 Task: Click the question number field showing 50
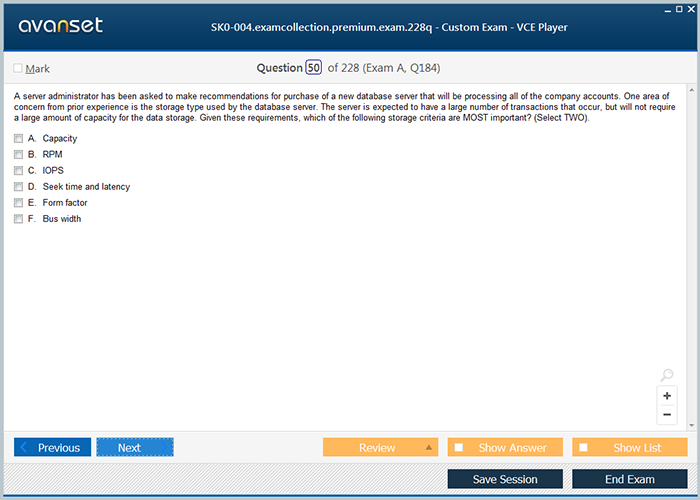click(314, 68)
